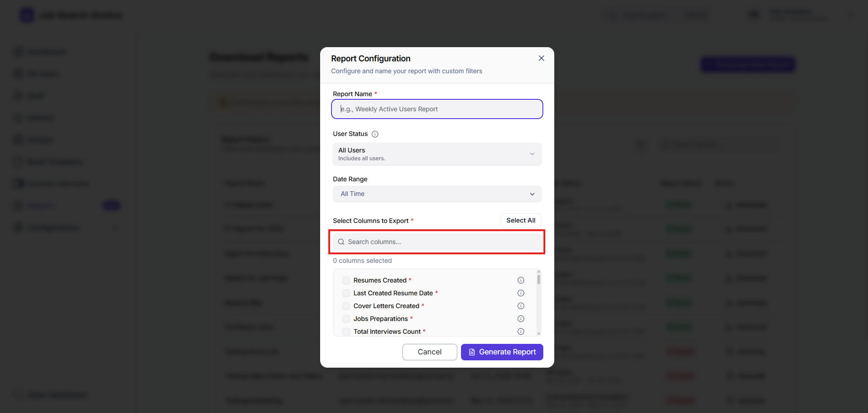Tick the Jobs Preparations checkbox
The width and height of the screenshot is (868, 413).
(346, 319)
